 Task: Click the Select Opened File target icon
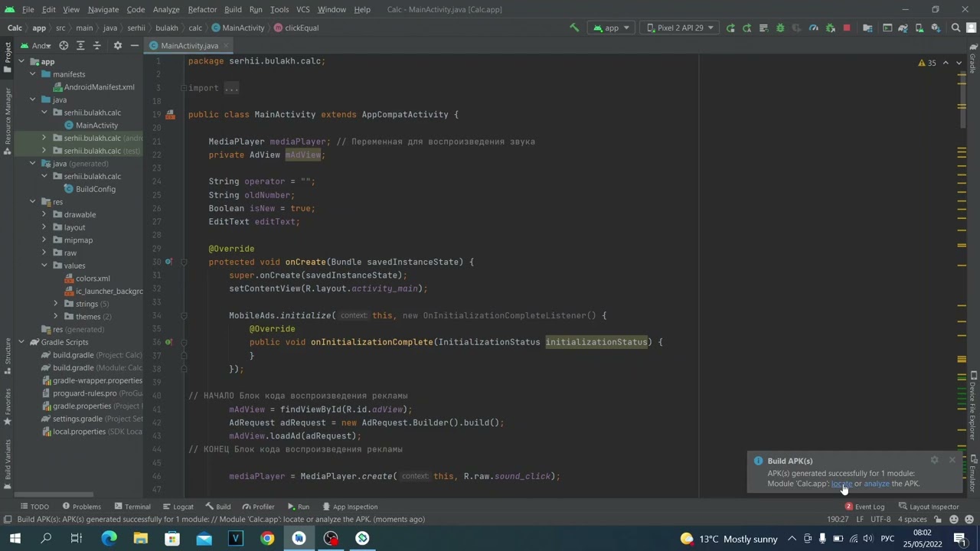(x=64, y=45)
